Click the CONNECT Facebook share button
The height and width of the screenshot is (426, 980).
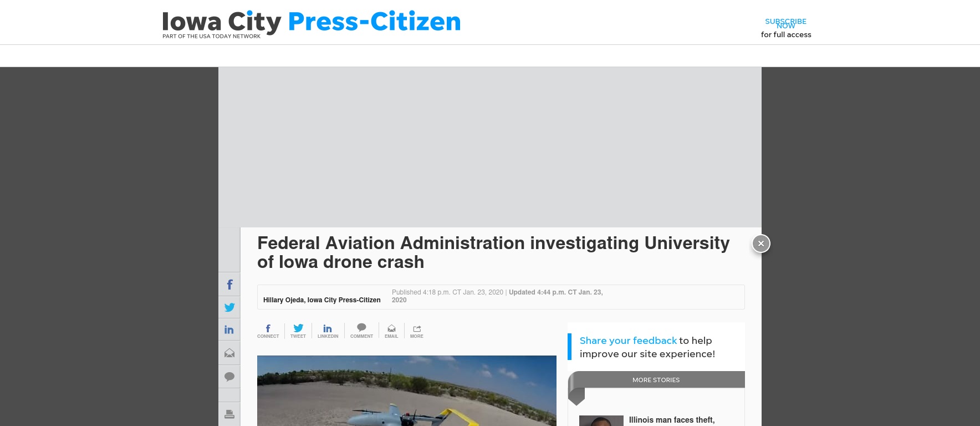tap(268, 331)
